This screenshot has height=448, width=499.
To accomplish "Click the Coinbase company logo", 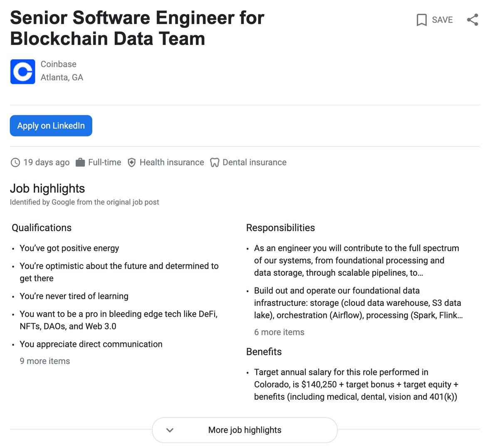I will (x=23, y=72).
